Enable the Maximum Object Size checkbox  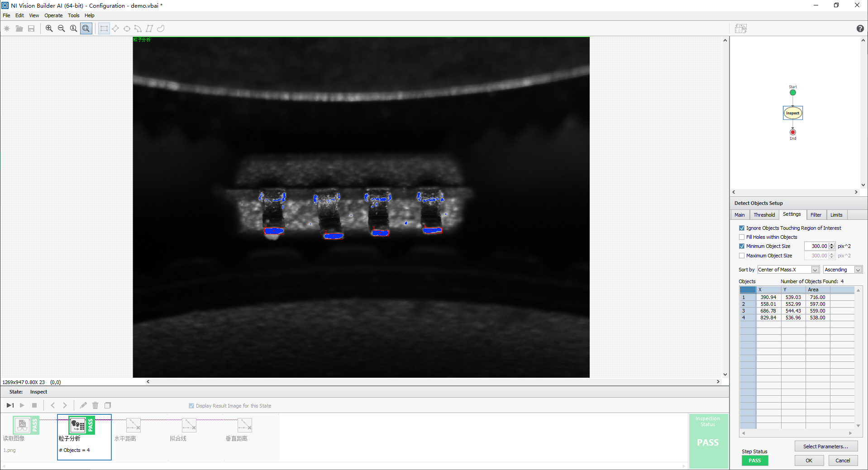(742, 256)
